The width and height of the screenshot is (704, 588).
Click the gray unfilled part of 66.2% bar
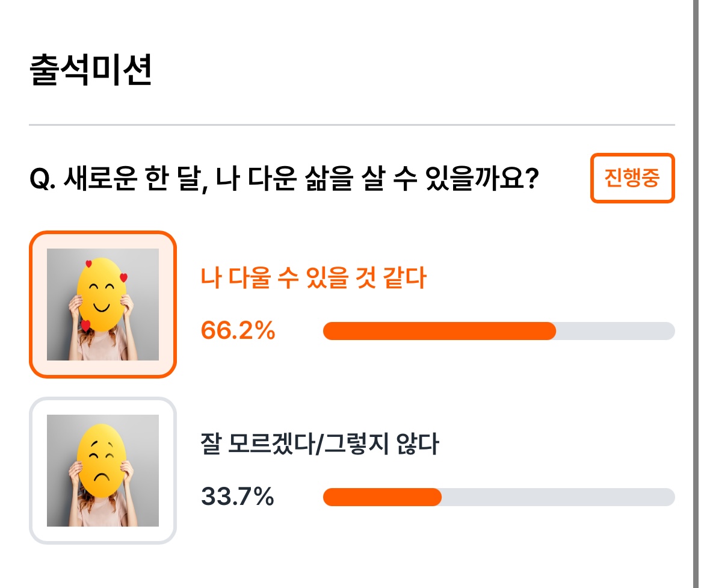[616, 331]
